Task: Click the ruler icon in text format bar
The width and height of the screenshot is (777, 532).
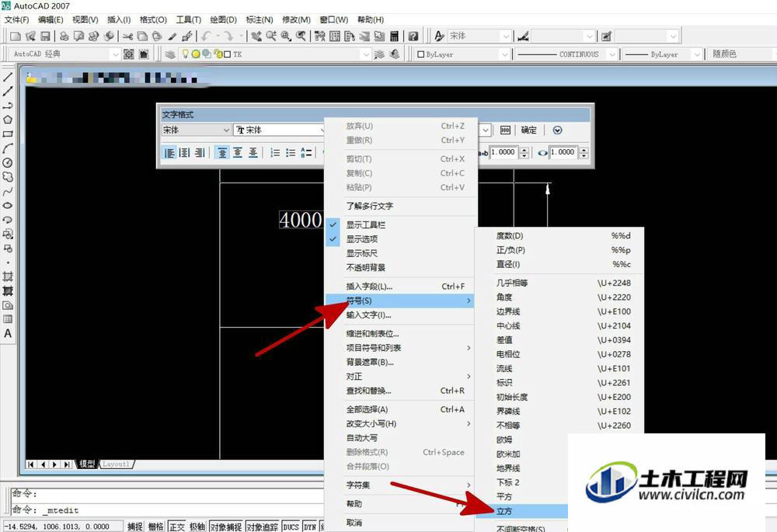Action: point(505,130)
